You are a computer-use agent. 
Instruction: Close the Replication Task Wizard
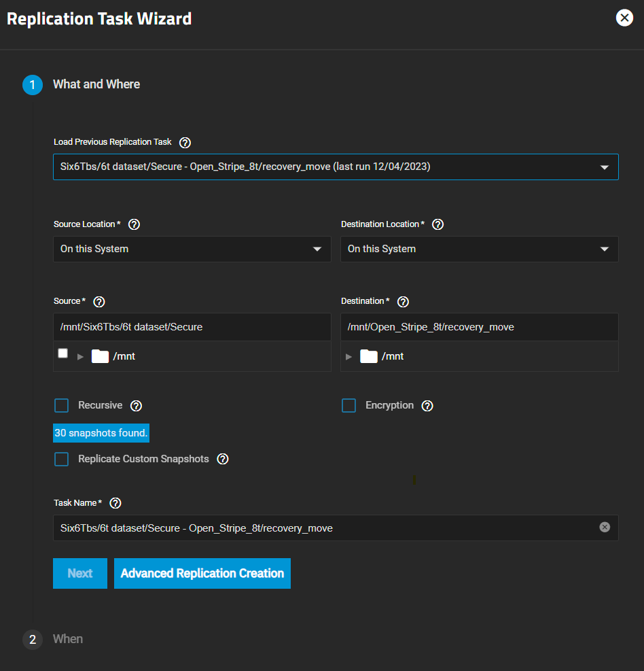point(624,18)
